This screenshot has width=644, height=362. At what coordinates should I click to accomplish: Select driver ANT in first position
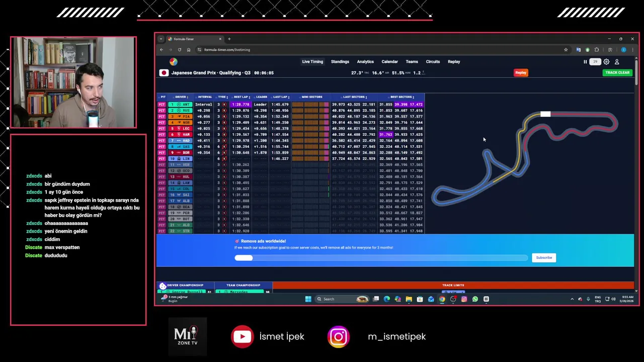181,105
